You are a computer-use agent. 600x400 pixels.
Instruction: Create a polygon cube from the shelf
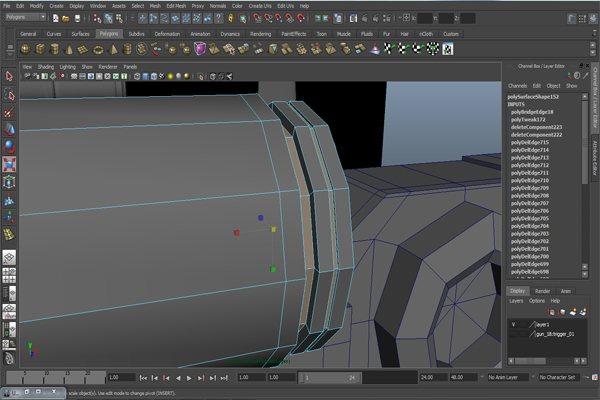tap(40, 49)
